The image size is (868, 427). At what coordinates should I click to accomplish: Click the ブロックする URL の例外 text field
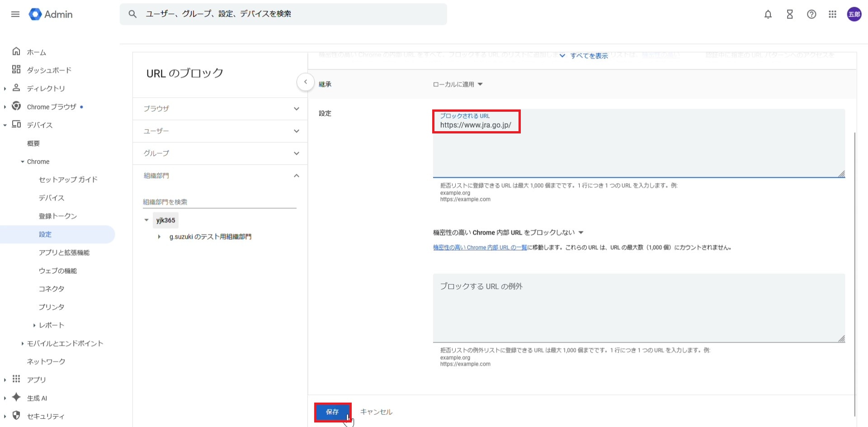coord(638,308)
